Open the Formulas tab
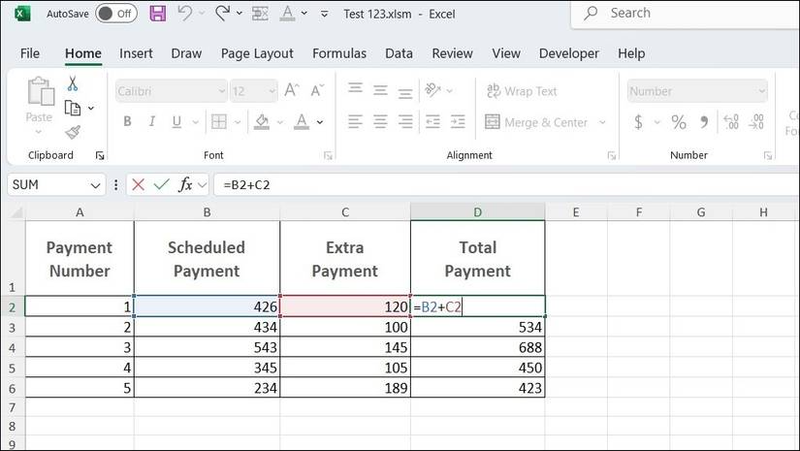800x451 pixels. click(339, 53)
